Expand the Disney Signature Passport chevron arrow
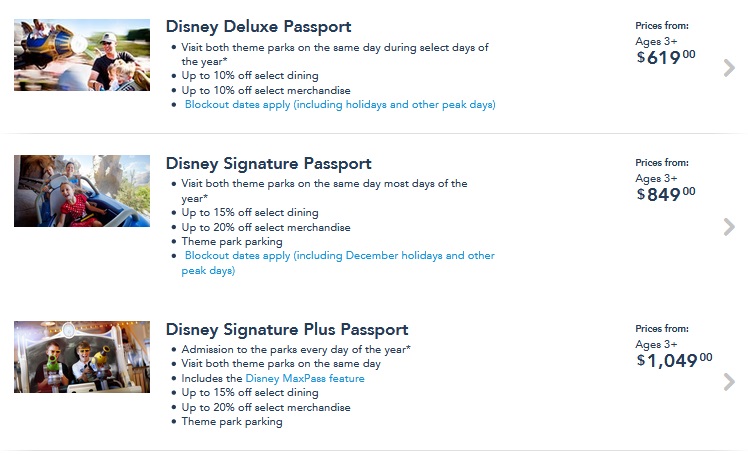748x454 pixels. tap(729, 226)
